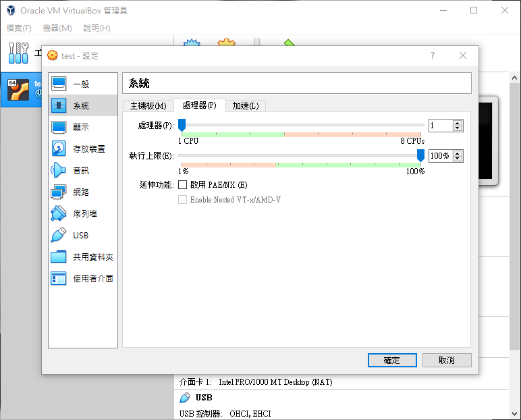The width and height of the screenshot is (521, 420).
Task: Enable the 啟用 PAE/NX checkbox
Action: (x=182, y=184)
